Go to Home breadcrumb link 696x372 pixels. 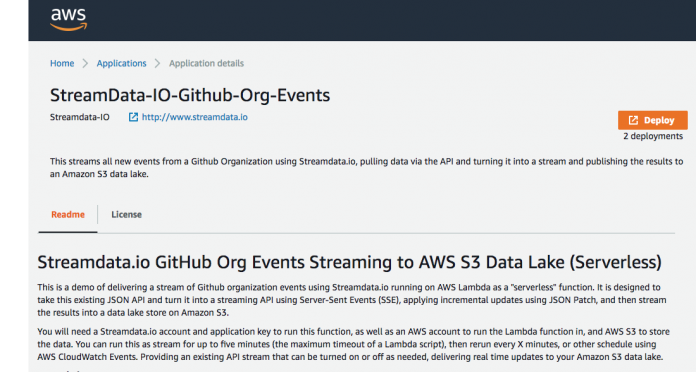point(62,63)
